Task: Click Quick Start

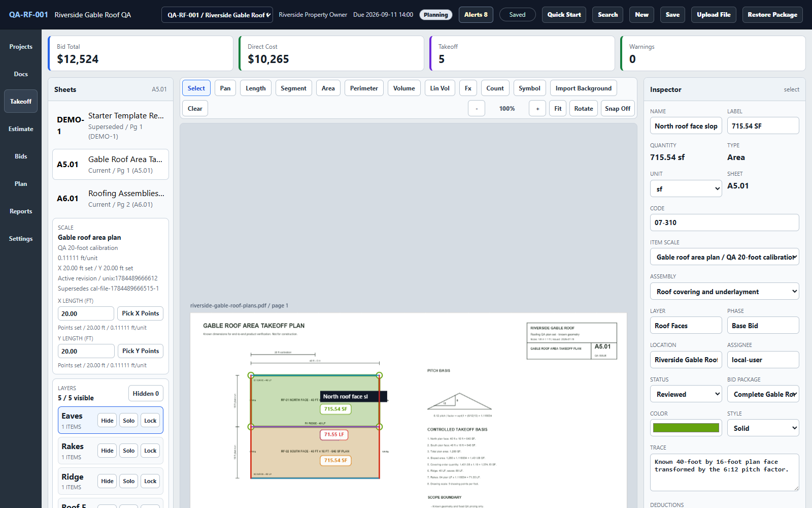Action: pyautogui.click(x=564, y=15)
